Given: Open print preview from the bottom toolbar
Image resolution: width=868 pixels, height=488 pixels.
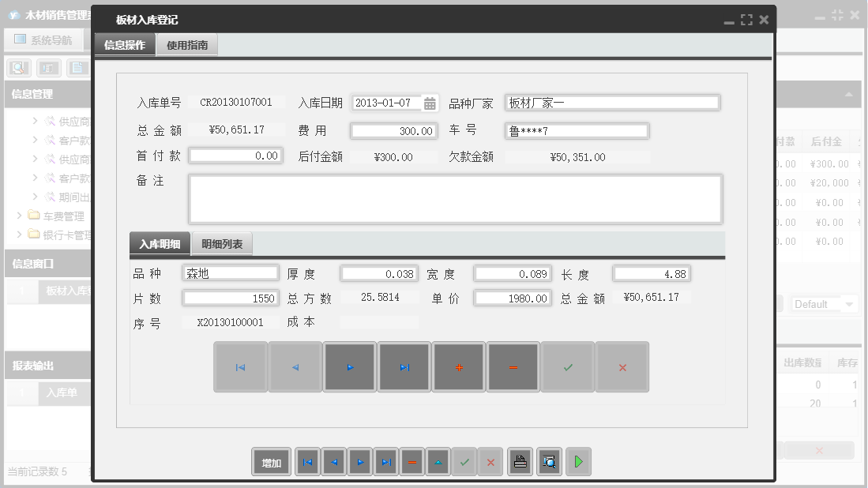Looking at the screenshot, I should pyautogui.click(x=549, y=462).
